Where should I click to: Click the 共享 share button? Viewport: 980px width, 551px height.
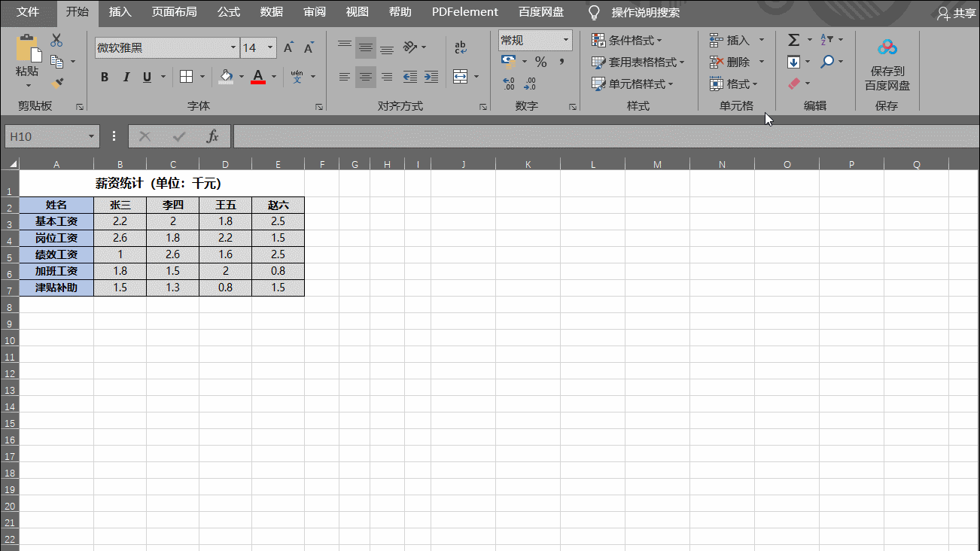956,12
